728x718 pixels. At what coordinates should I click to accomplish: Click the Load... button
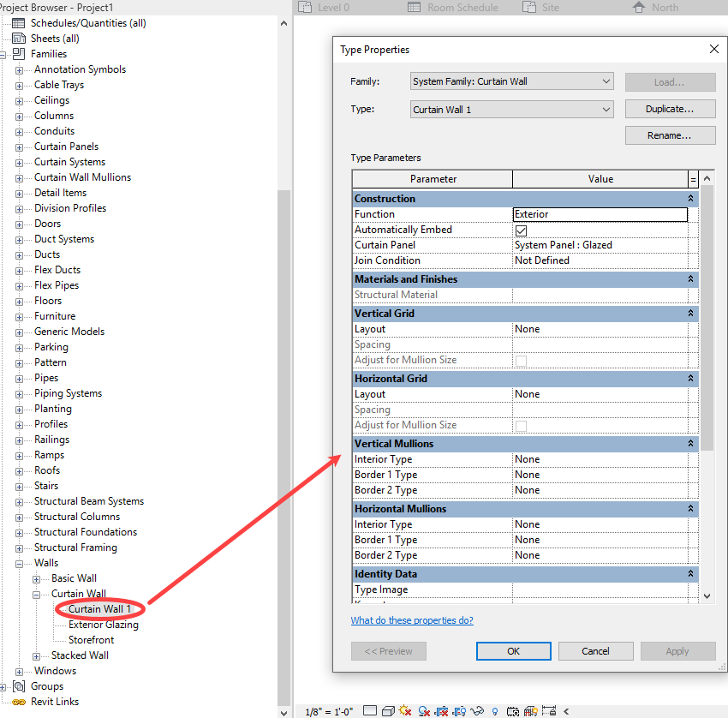[x=670, y=82]
